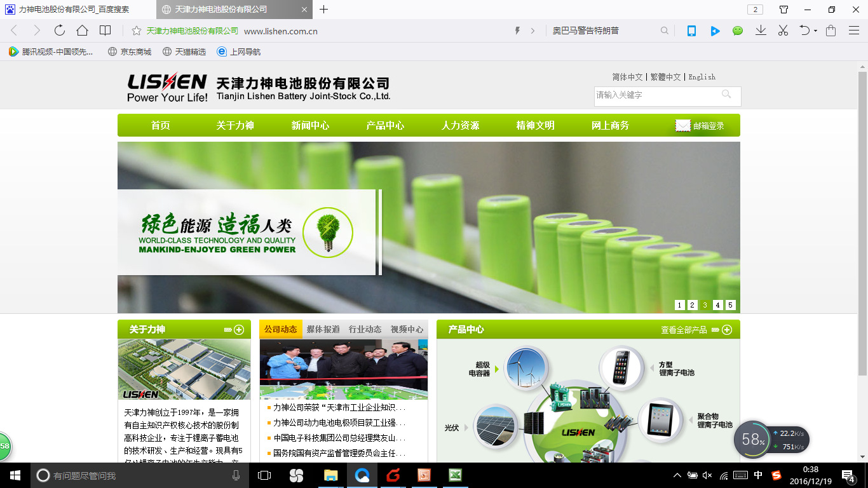Open the 精神文明 navigation menu
Screen dimensions: 868x488
point(535,126)
